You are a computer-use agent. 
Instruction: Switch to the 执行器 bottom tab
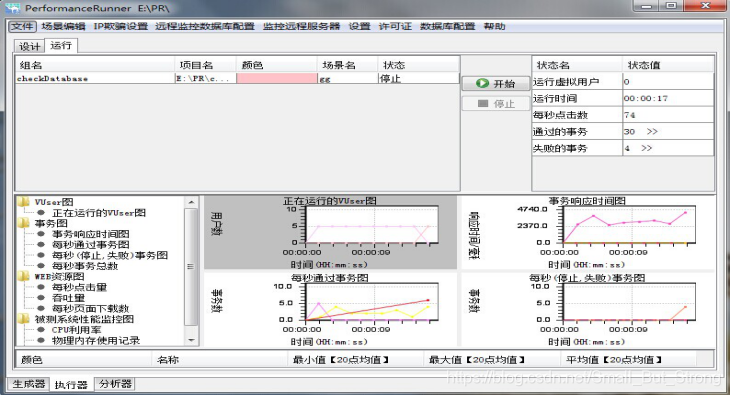pos(71,384)
